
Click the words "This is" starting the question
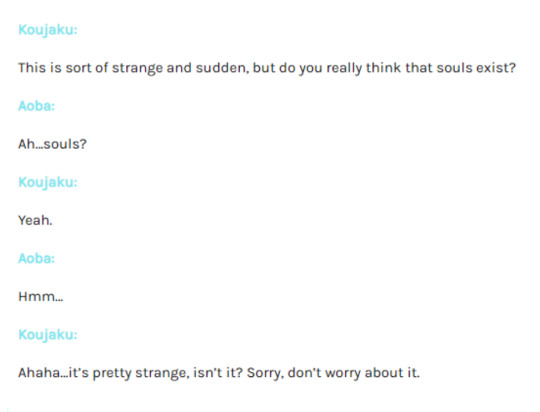point(40,68)
